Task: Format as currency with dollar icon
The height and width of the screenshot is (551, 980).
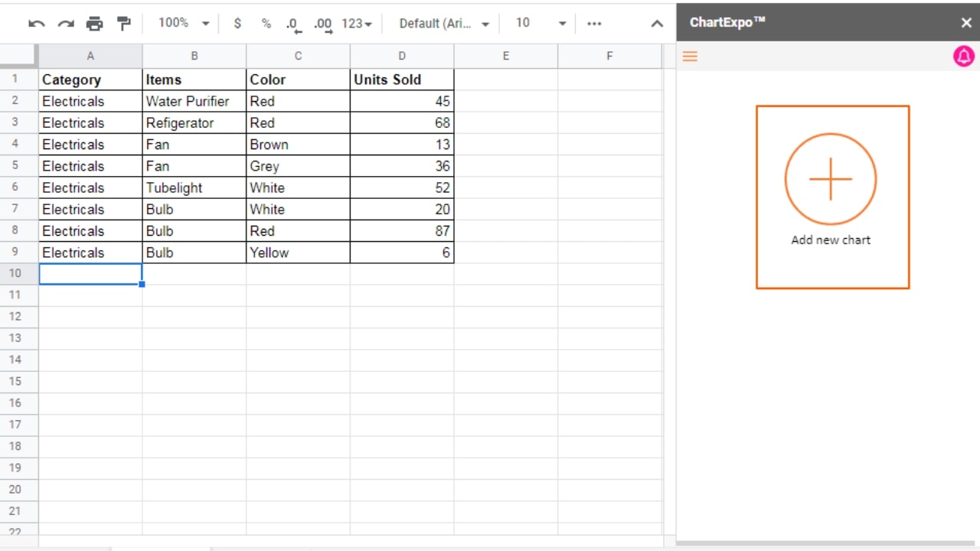Action: [237, 24]
